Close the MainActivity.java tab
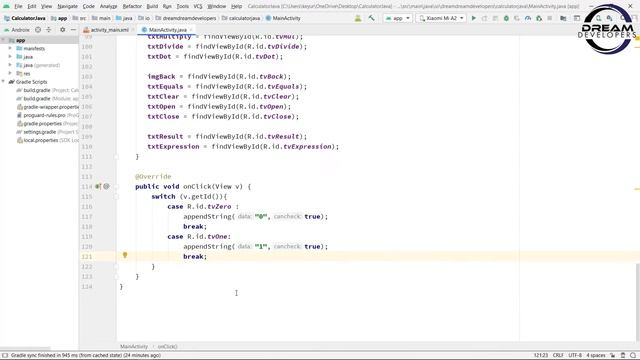The width and height of the screenshot is (640, 360). tap(191, 30)
